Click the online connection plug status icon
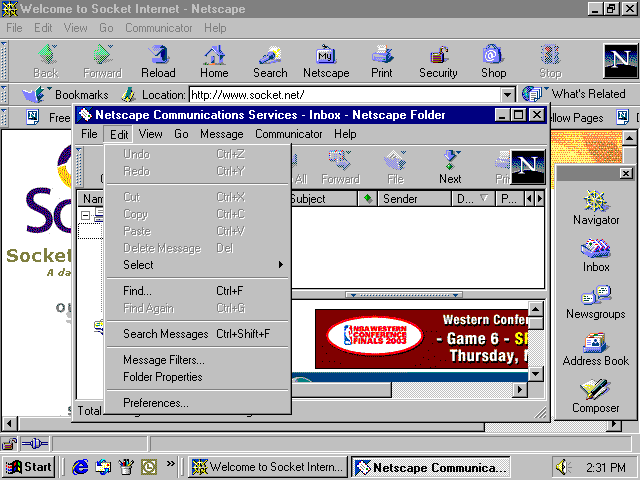Screen dimensions: 640x480 [34, 443]
